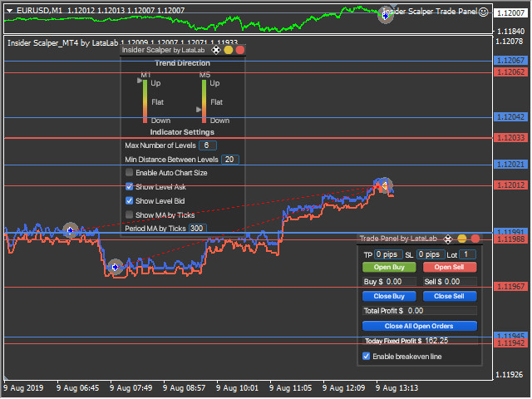Uncheck Show Level Bid
Viewport: 532px width, 399px height.
pos(129,201)
